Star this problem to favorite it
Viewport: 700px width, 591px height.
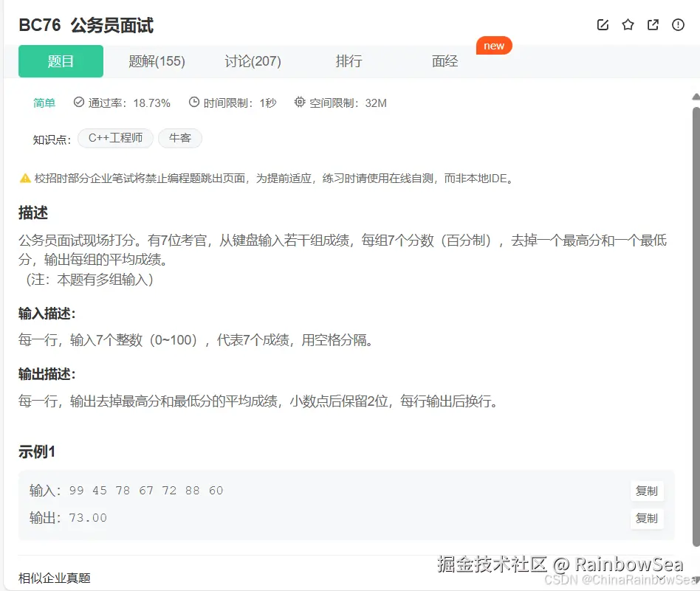[628, 24]
